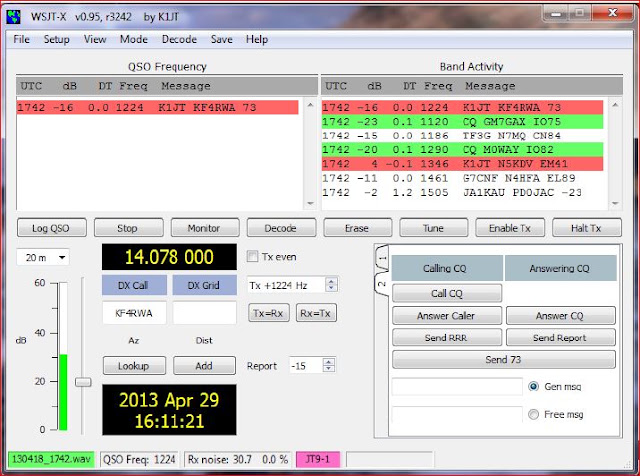This screenshot has height=476, width=640.
Task: Click the free message text field
Action: pyautogui.click(x=457, y=414)
